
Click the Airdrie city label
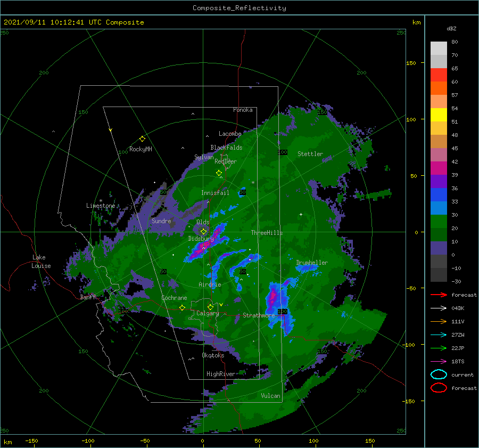pyautogui.click(x=210, y=284)
